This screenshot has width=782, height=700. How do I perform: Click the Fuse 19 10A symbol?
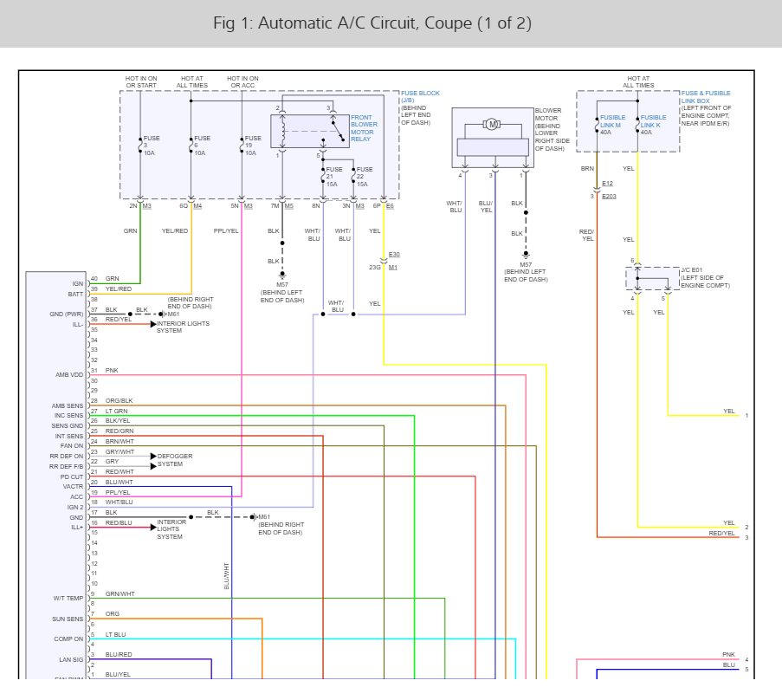tap(242, 146)
